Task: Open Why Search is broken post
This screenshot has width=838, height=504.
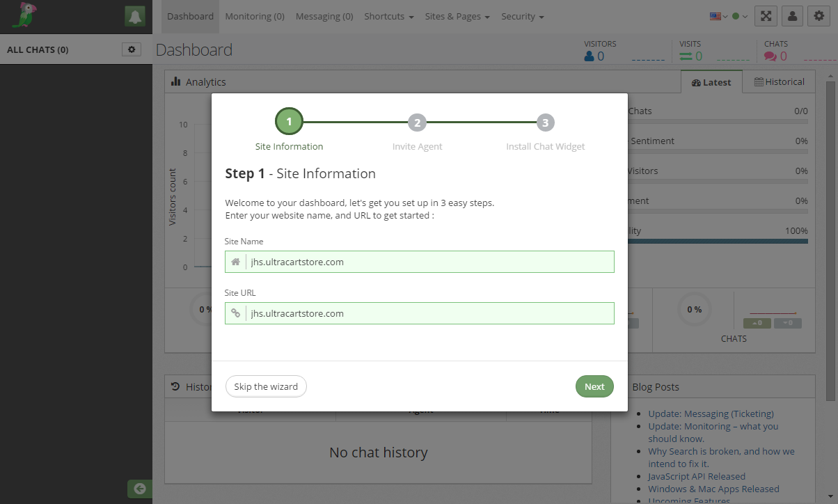Action: point(721,457)
